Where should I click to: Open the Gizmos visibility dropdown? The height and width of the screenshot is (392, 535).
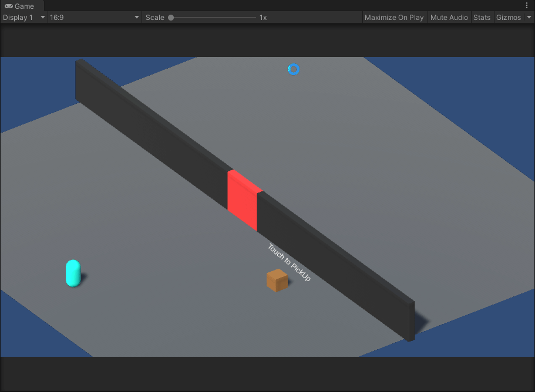point(508,18)
